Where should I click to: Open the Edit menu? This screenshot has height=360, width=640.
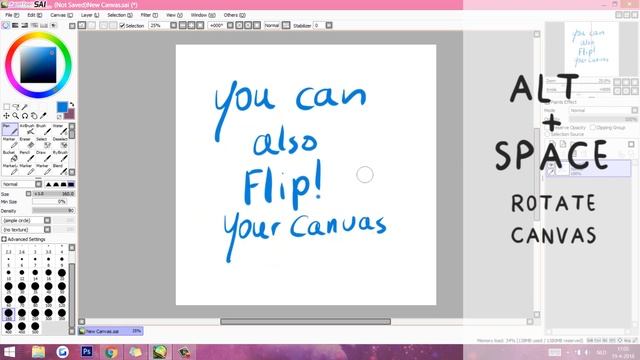tap(34, 15)
